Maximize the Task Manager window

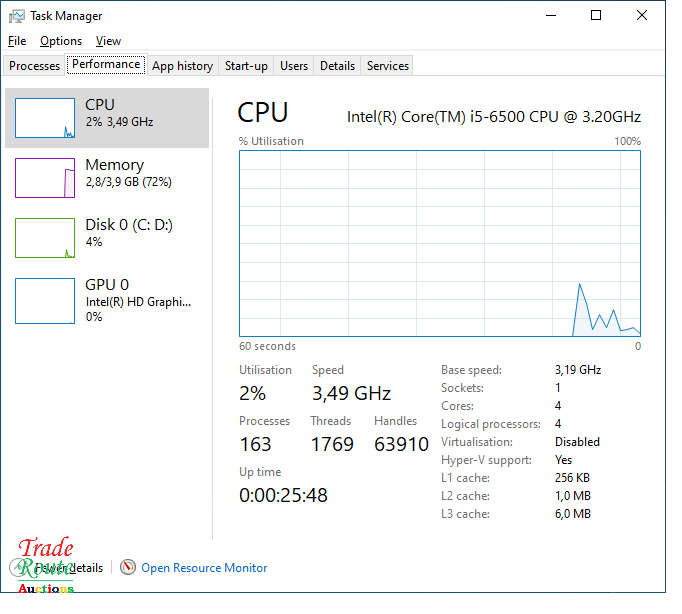pyautogui.click(x=596, y=15)
